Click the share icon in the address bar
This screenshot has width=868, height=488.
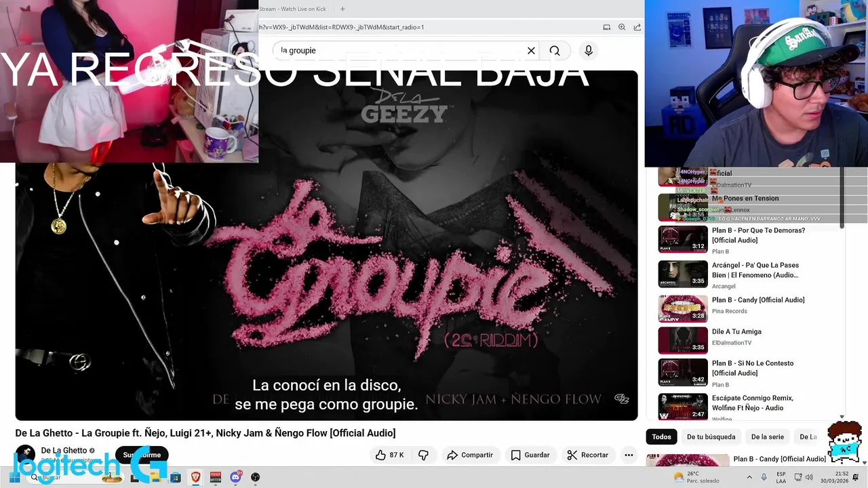coord(637,27)
